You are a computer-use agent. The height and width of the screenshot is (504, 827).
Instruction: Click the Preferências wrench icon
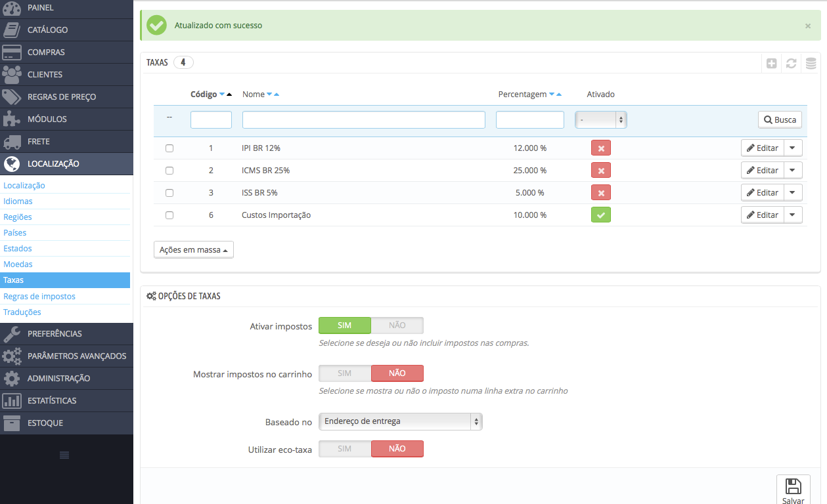[12, 333]
